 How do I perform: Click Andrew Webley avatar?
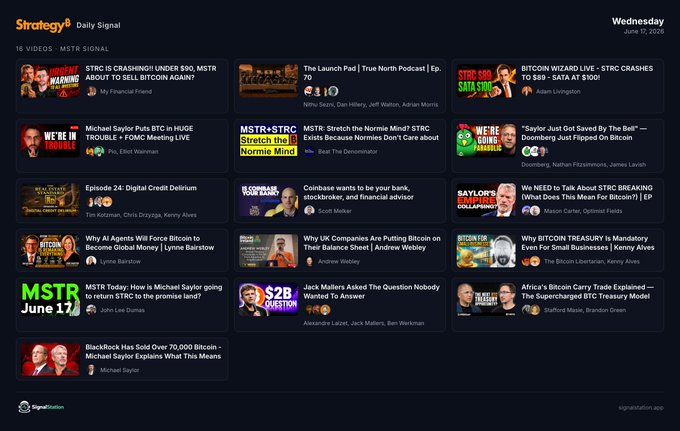309,261
